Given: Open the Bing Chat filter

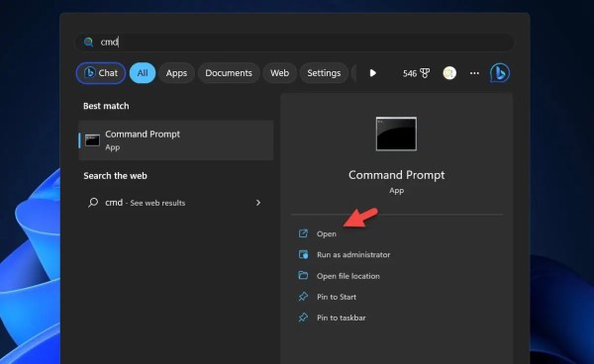Looking at the screenshot, I should (101, 73).
